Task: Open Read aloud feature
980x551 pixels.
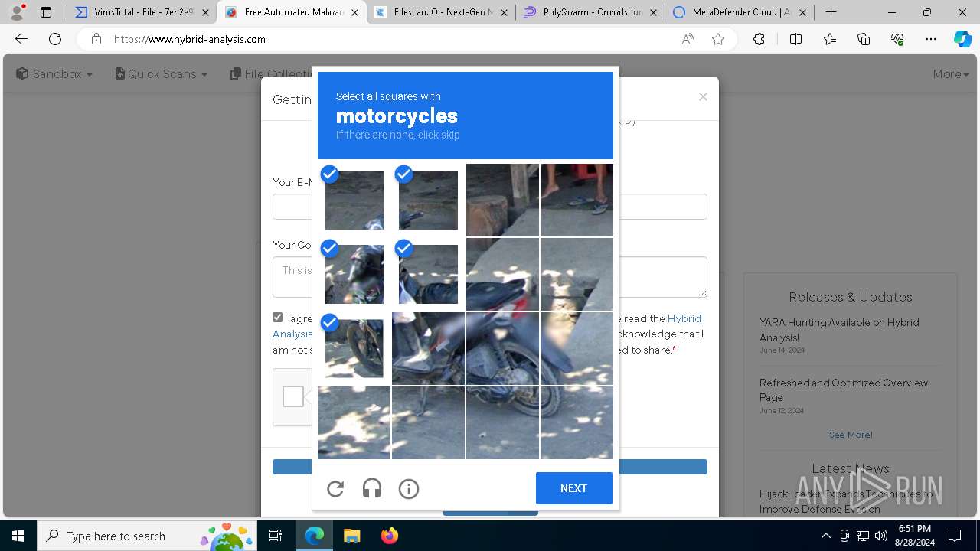Action: [x=688, y=39]
